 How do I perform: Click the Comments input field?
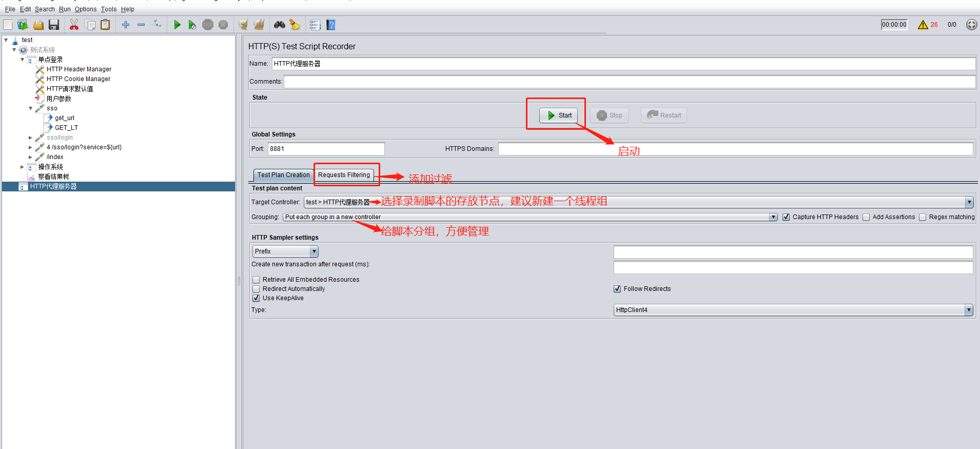[630, 82]
